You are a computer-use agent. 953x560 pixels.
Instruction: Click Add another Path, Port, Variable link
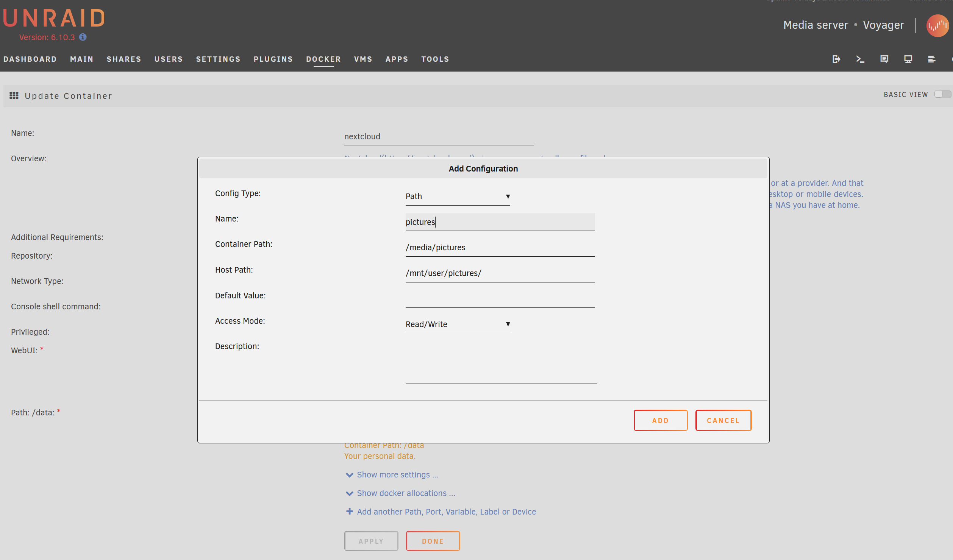click(447, 512)
